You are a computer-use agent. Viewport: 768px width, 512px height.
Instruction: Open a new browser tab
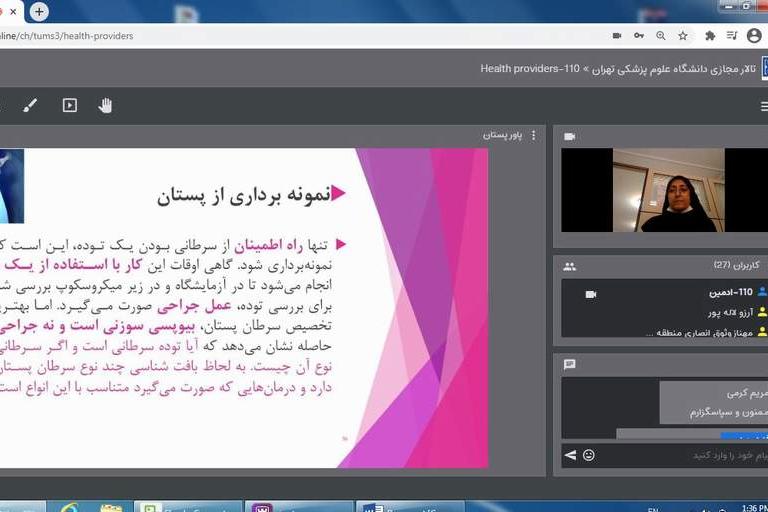[39, 12]
